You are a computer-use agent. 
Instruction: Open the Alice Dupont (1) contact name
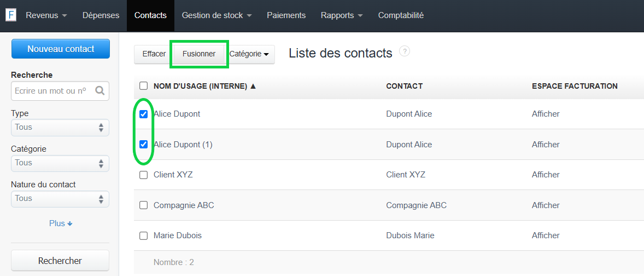pyautogui.click(x=183, y=145)
